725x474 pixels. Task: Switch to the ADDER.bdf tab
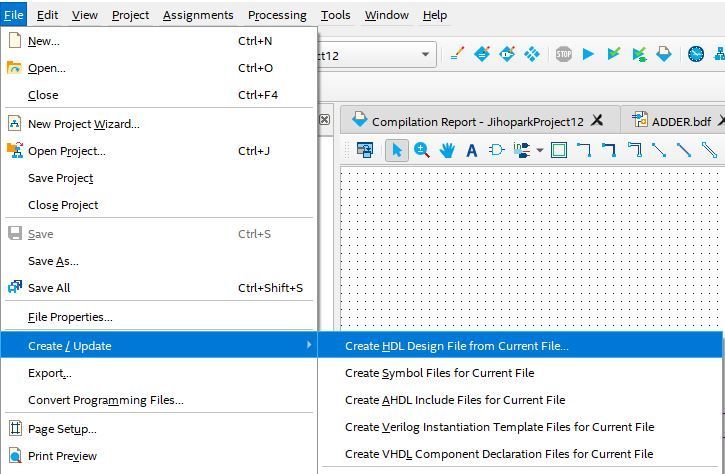click(681, 122)
